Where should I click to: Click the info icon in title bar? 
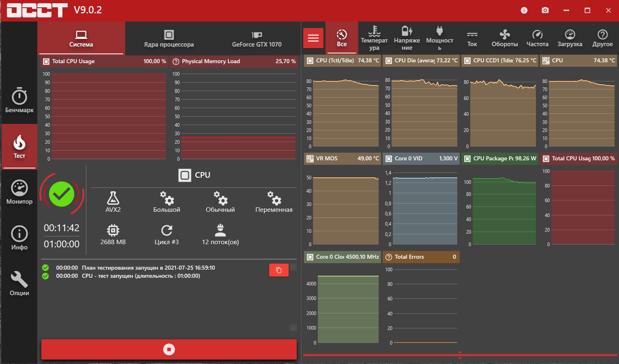point(524,11)
